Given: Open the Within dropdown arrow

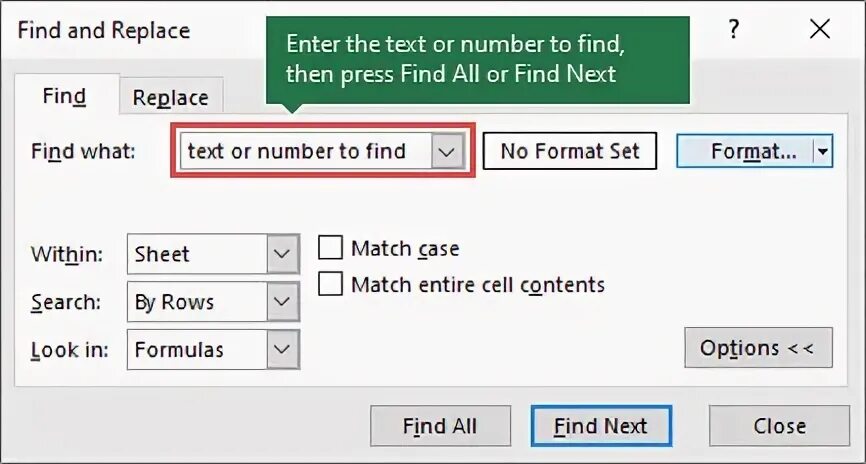Looking at the screenshot, I should (283, 254).
